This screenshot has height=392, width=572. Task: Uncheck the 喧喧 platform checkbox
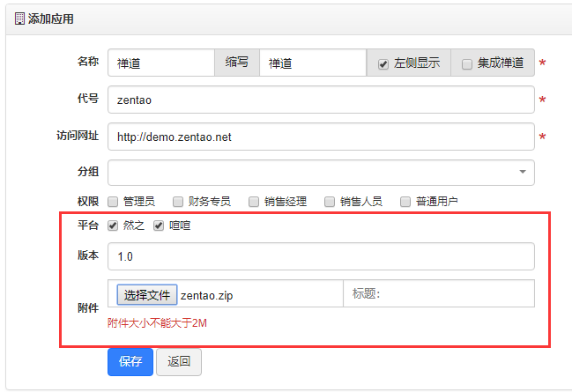(159, 226)
